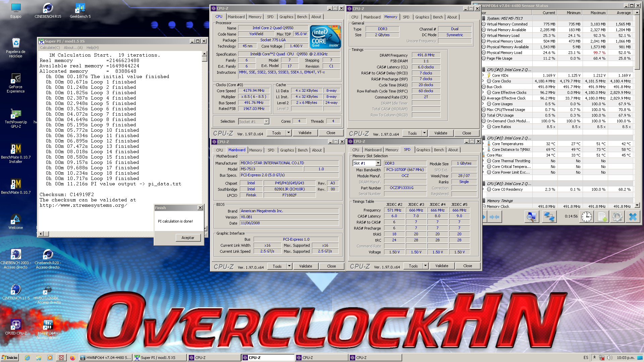Launch CINEBENCH 2003 shortcut
The width and height of the screenshot is (644, 362).
[x=16, y=259]
